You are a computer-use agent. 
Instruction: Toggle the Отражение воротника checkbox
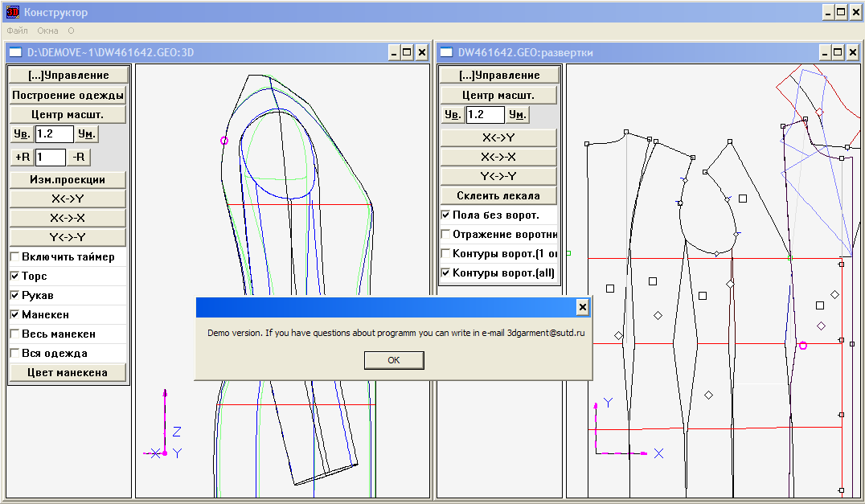coord(446,235)
